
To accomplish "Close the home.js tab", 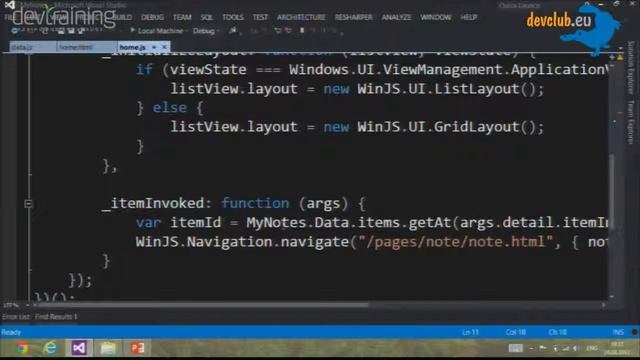I will (x=164, y=47).
